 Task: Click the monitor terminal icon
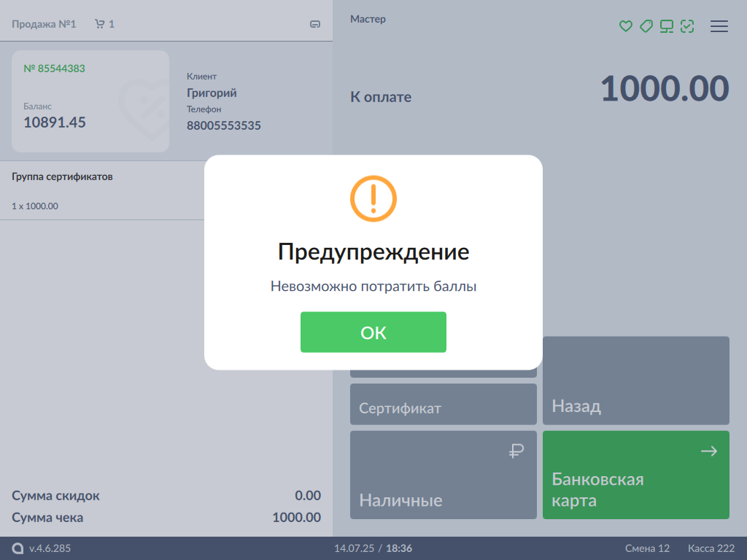click(x=666, y=26)
